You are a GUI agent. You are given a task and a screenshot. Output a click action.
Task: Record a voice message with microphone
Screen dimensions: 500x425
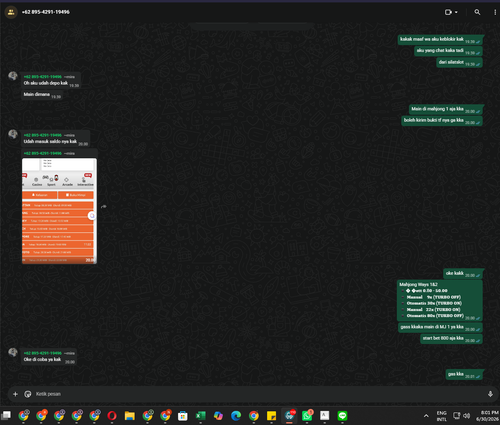pos(490,394)
